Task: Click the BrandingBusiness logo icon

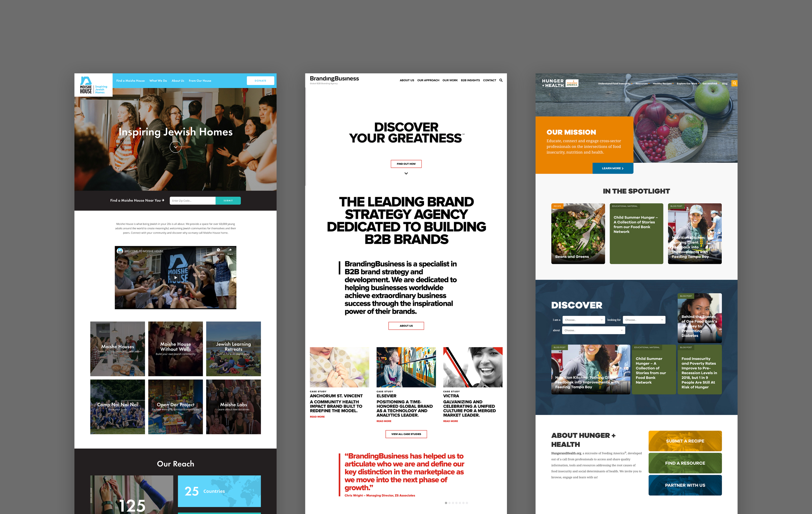Action: pyautogui.click(x=334, y=78)
